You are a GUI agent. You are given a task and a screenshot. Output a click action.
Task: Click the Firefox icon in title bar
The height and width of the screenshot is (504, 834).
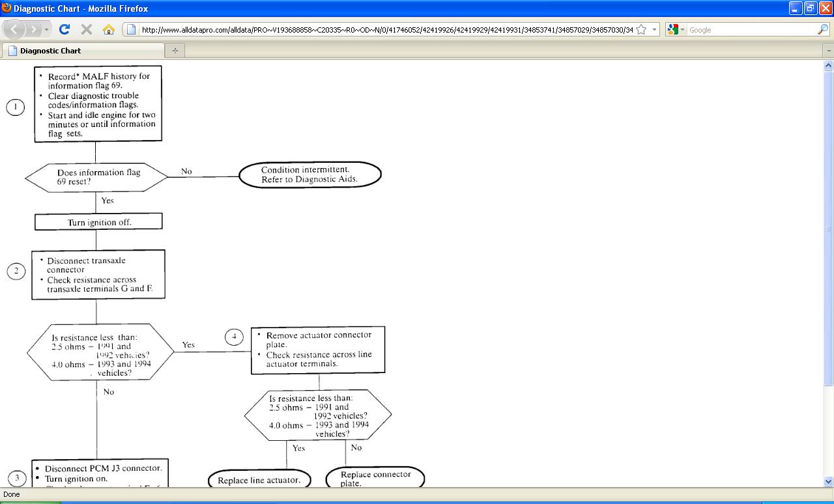(7, 8)
